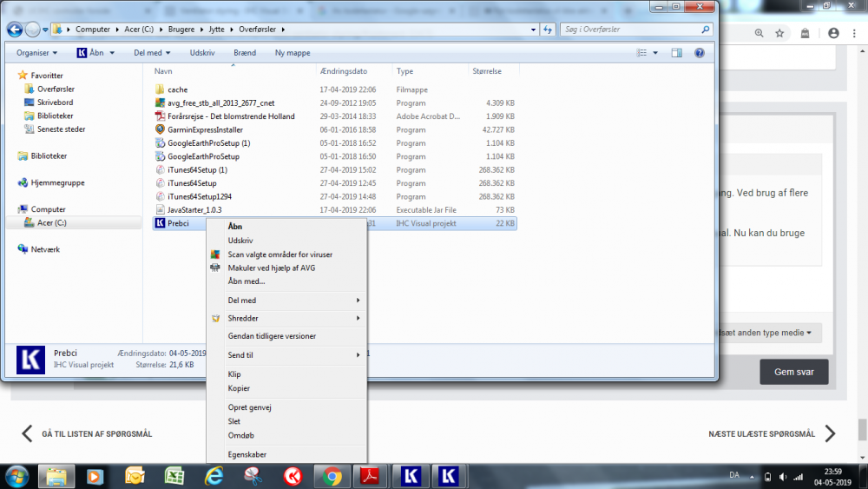Select Acer (C:) in the navigation tree
Viewport: 868px width, 489px height.
(x=51, y=223)
